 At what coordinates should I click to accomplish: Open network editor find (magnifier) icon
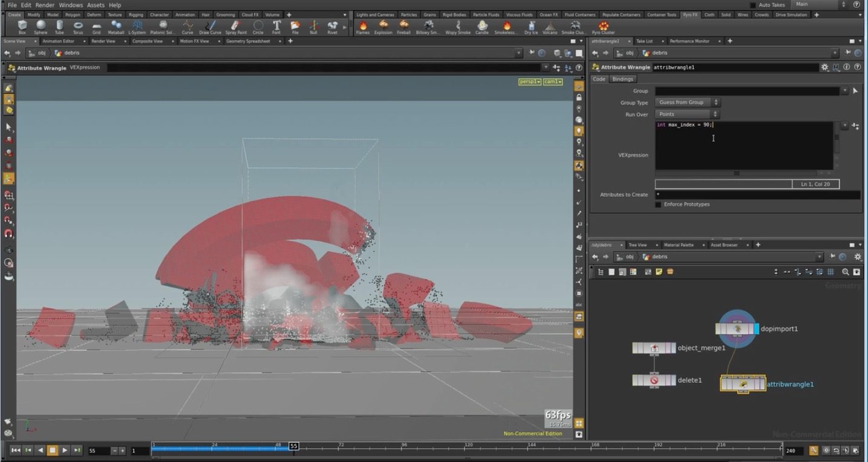[x=846, y=272]
